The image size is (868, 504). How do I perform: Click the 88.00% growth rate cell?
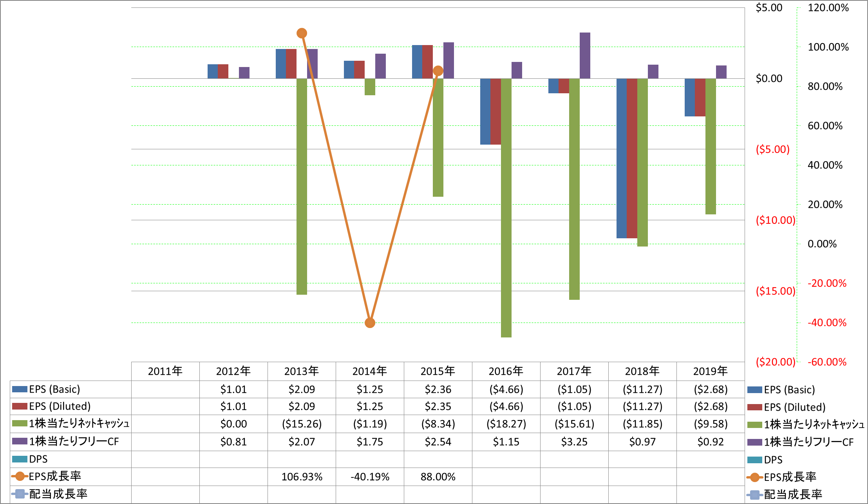438,477
